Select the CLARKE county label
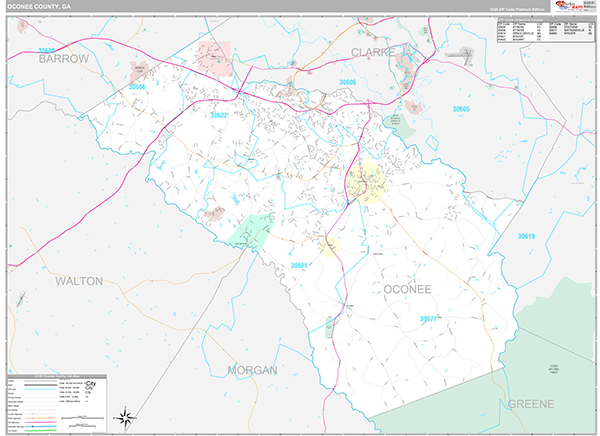This screenshot has width=600, height=436. 373,52
